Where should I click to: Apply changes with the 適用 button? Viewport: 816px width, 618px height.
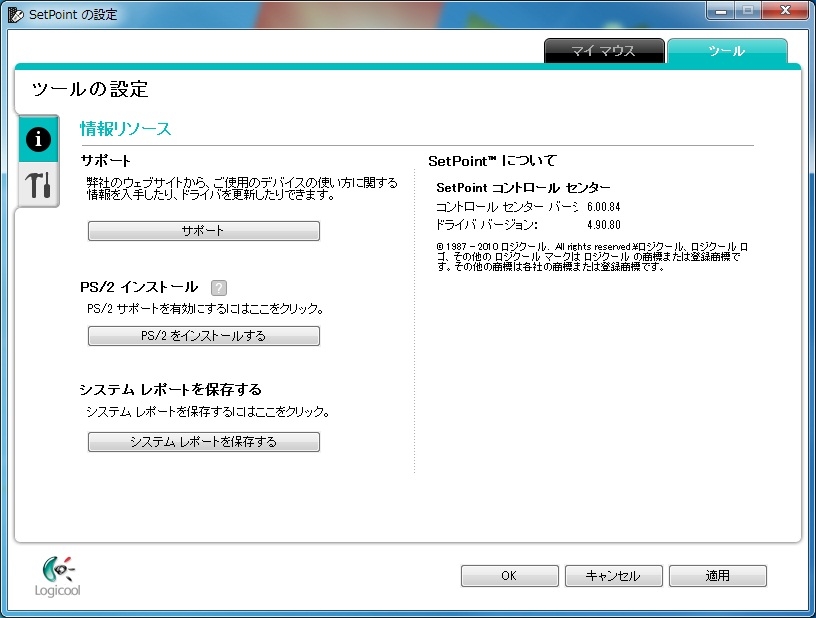pyautogui.click(x=718, y=576)
